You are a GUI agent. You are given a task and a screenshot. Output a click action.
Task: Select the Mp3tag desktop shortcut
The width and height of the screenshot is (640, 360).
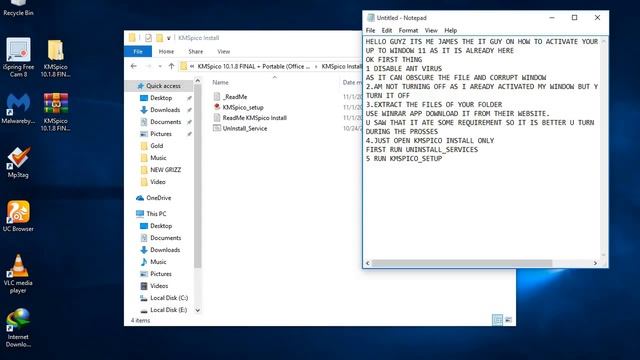tap(18, 162)
